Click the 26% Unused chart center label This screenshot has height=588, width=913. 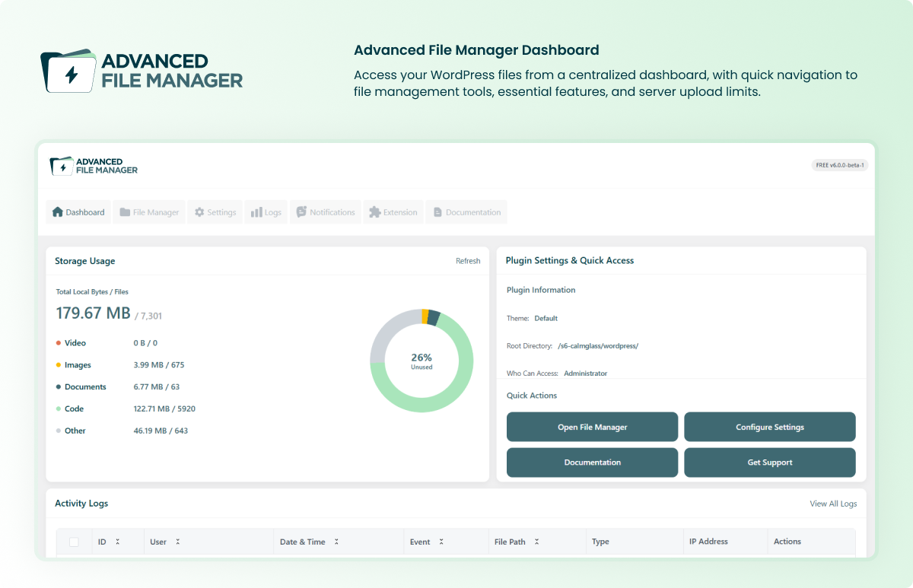(x=422, y=361)
